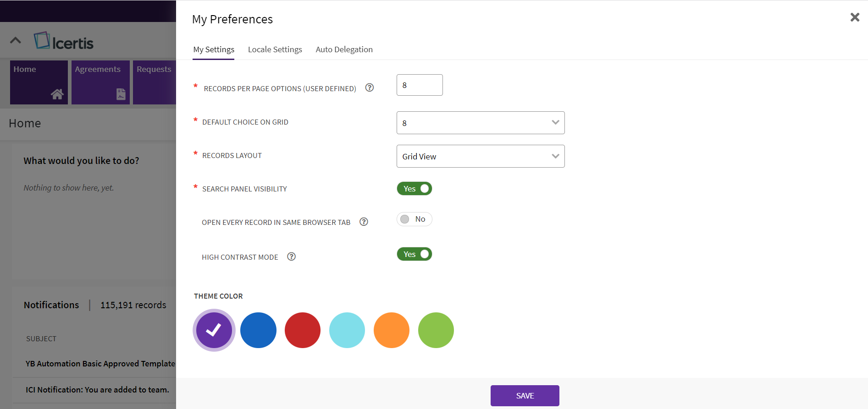Click the Records Per Page input field
868x409 pixels.
point(419,85)
